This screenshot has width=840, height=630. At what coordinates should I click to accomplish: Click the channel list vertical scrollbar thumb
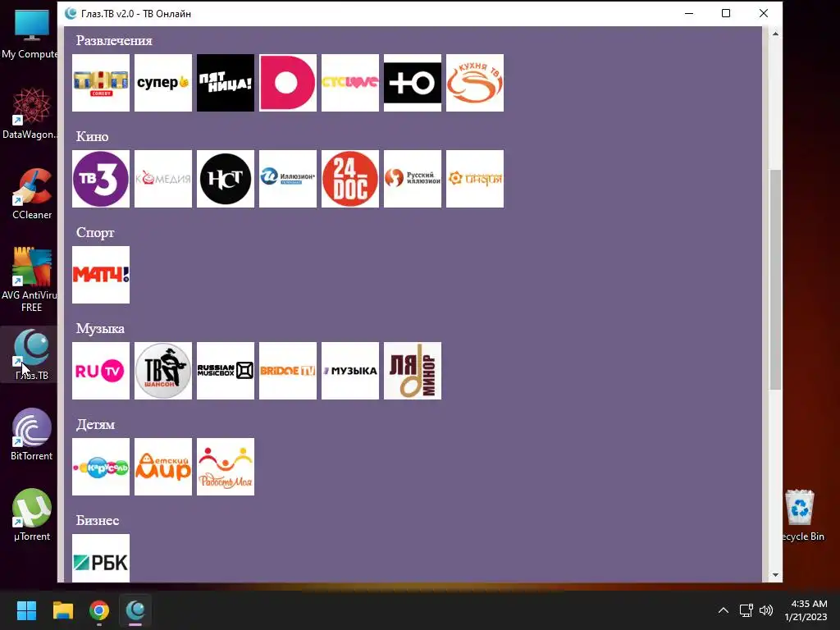pos(775,279)
